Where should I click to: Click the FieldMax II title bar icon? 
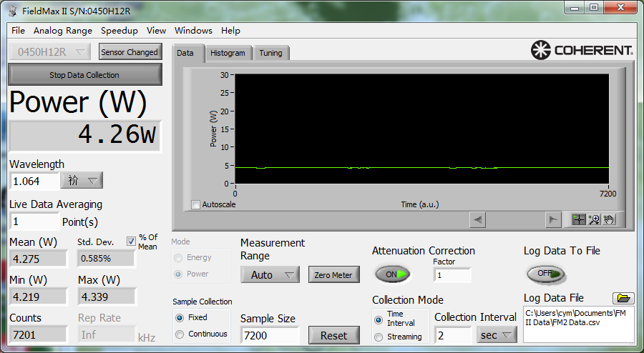pyautogui.click(x=14, y=11)
